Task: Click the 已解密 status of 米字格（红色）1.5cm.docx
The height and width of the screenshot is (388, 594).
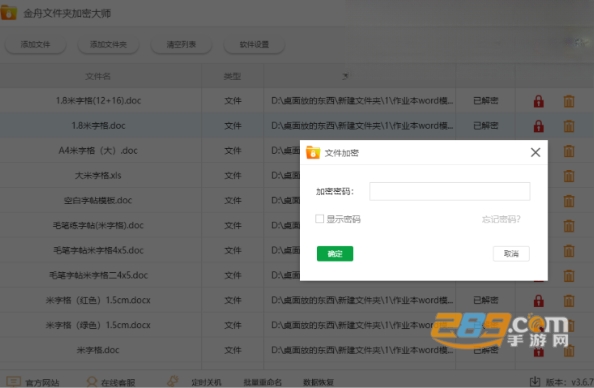Action: coord(486,300)
